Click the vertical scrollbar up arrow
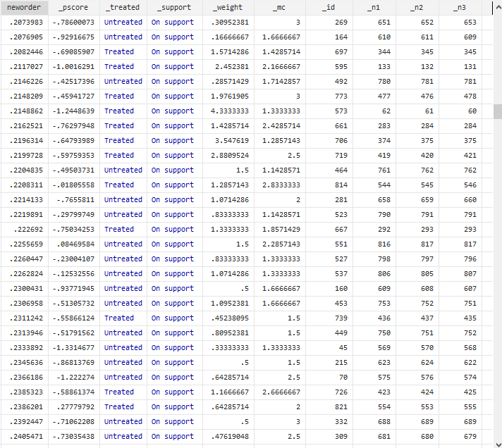 click(498, 7)
